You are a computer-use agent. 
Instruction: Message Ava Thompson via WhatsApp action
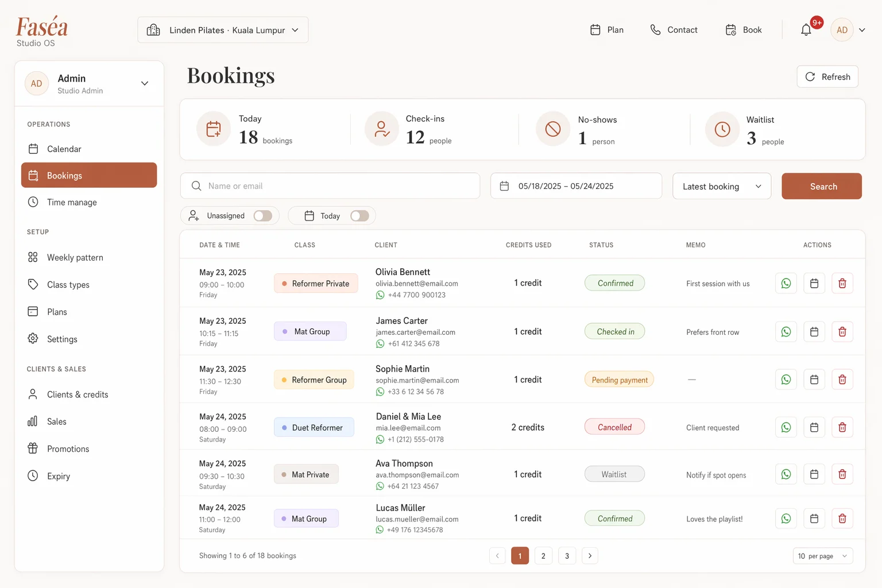click(786, 474)
